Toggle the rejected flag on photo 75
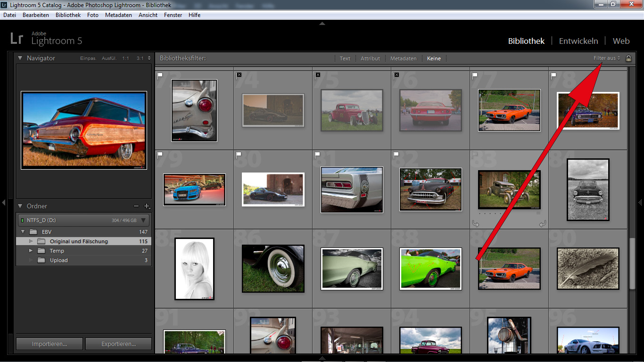 318,75
